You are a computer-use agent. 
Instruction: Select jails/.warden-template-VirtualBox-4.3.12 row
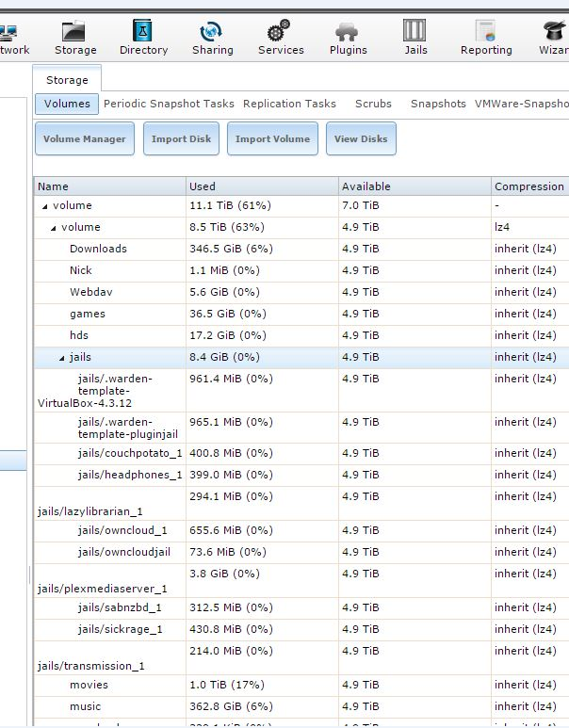[x=301, y=391]
